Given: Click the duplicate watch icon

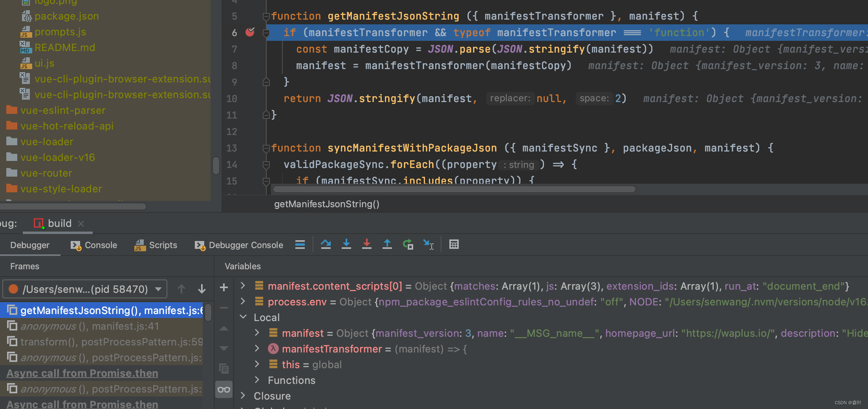Looking at the screenshot, I should (224, 369).
